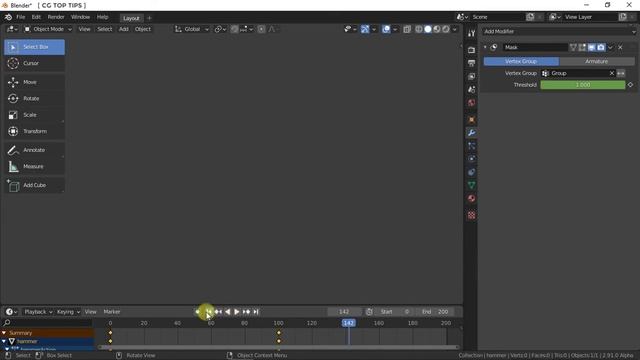Switch to material preview shading
The image size is (640, 360).
(x=437, y=29)
